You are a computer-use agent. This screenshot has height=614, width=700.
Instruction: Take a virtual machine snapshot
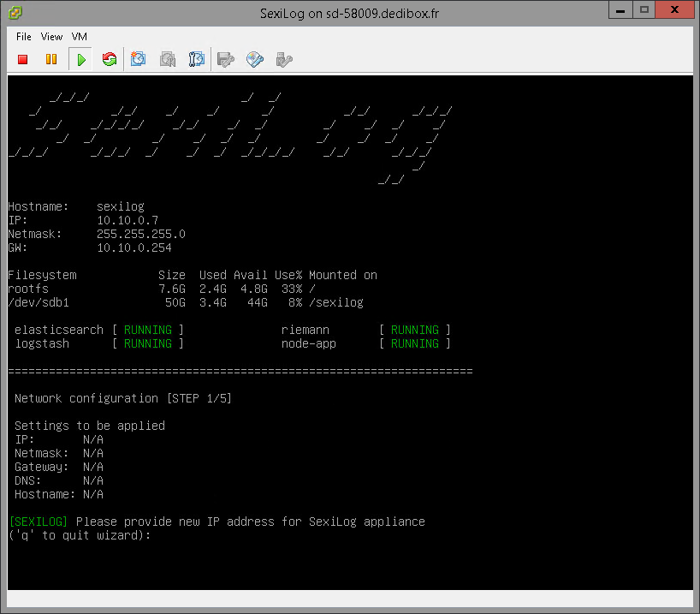click(138, 59)
